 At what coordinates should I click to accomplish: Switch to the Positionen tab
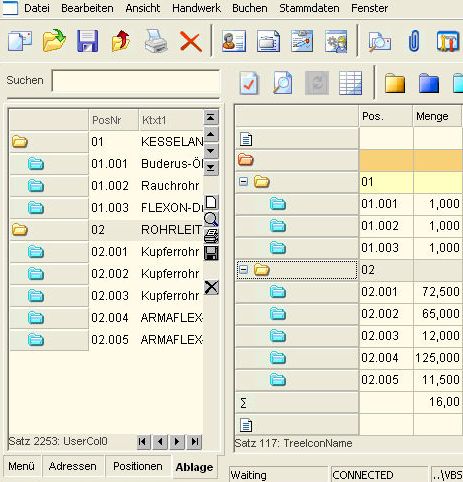tap(138, 466)
